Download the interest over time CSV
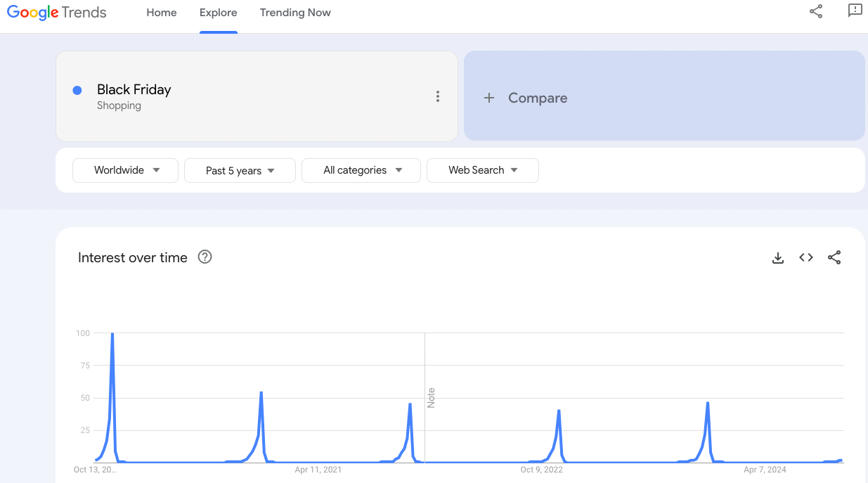Image resolution: width=868 pixels, height=483 pixels. tap(778, 258)
